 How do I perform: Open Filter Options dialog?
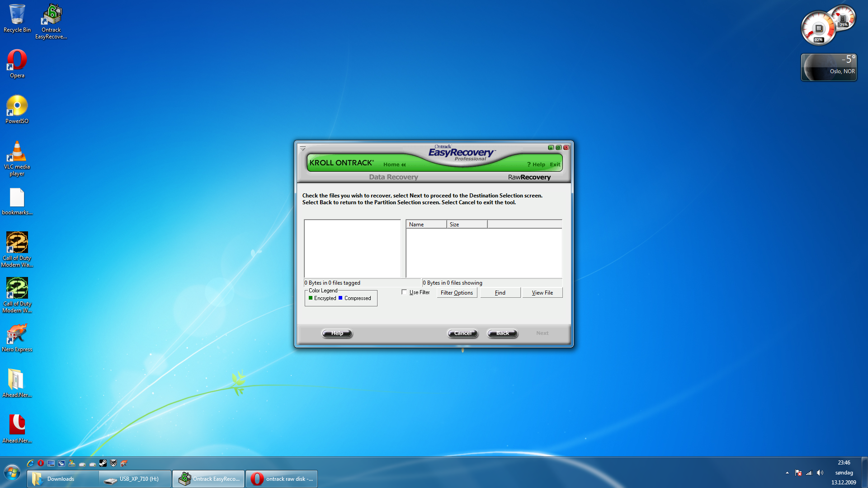(457, 293)
